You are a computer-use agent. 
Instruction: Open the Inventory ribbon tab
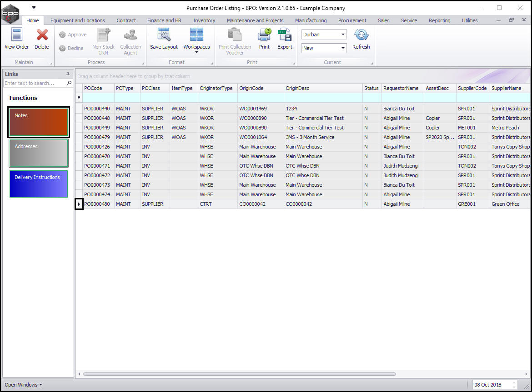coord(204,20)
